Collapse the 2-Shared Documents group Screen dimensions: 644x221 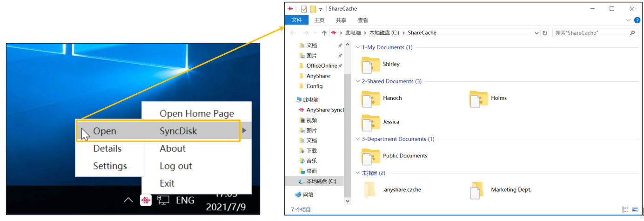pyautogui.click(x=358, y=81)
